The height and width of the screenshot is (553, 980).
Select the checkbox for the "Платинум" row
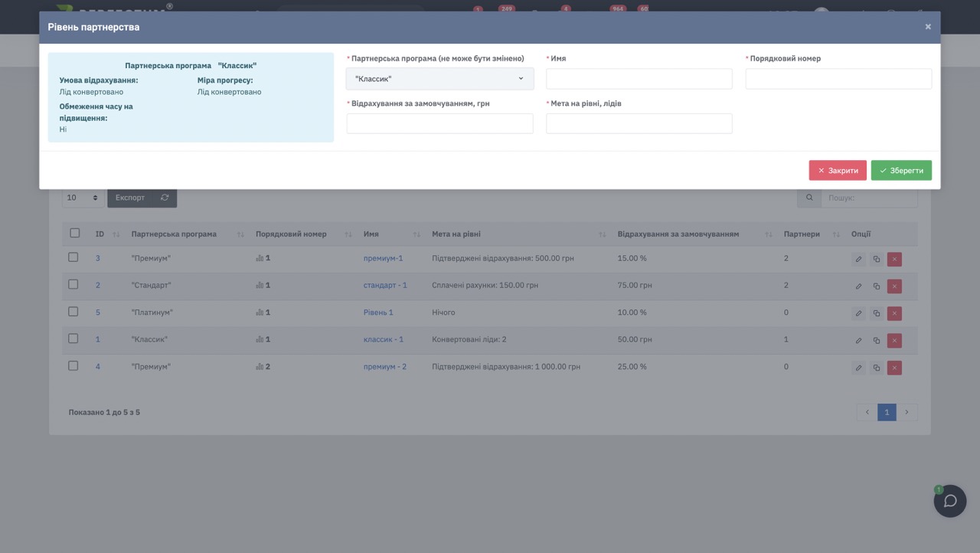coord(73,312)
